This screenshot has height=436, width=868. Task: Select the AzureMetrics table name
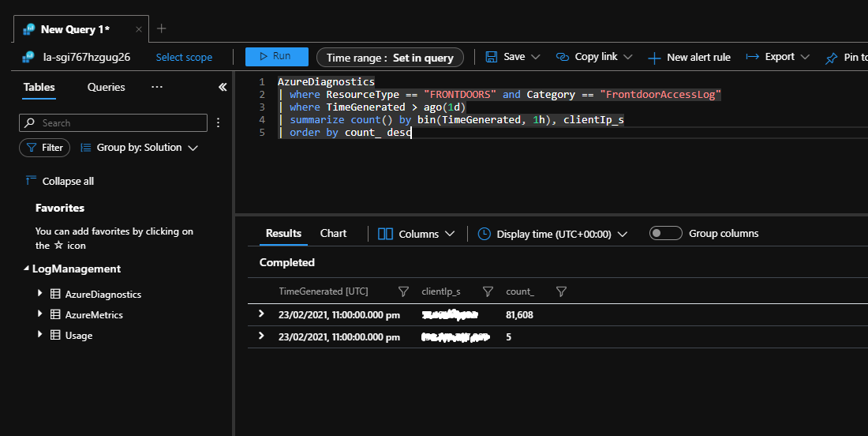pyautogui.click(x=94, y=314)
